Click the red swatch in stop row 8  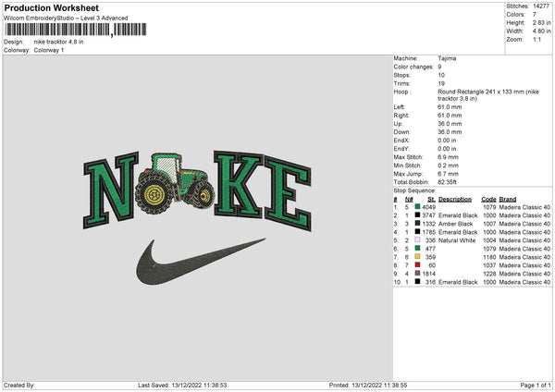[418, 265]
